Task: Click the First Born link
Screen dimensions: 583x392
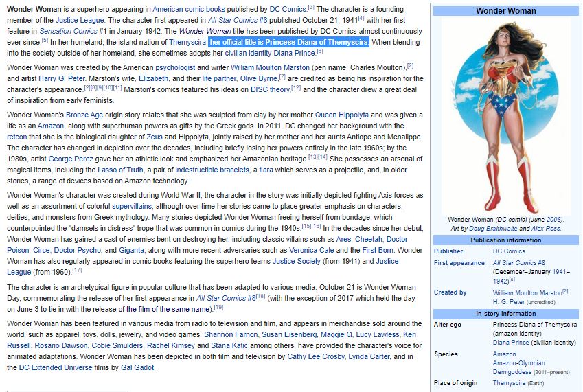Action: (x=377, y=250)
